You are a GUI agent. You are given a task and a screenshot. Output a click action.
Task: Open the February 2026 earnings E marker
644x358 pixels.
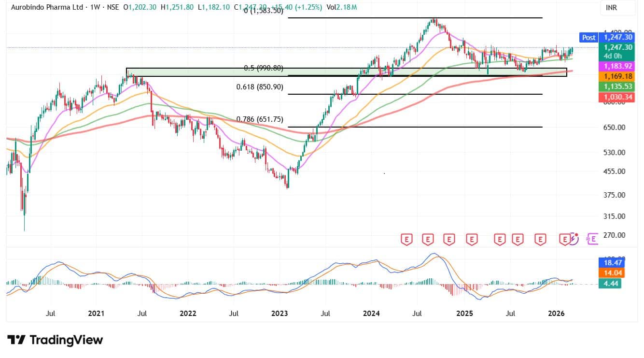564,239
